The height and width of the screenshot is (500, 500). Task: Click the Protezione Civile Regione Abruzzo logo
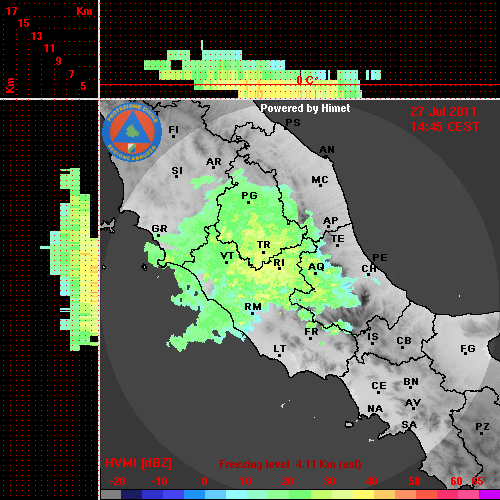pos(132,132)
